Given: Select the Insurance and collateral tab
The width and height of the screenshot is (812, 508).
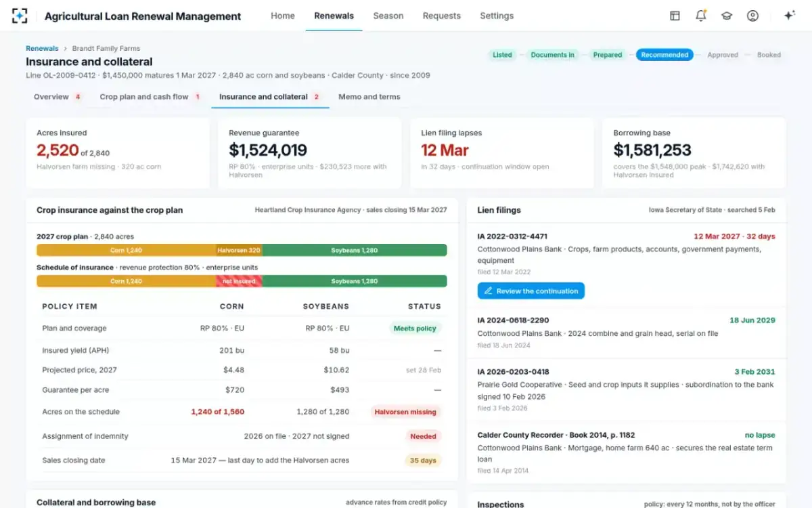Looking at the screenshot, I should [x=270, y=97].
